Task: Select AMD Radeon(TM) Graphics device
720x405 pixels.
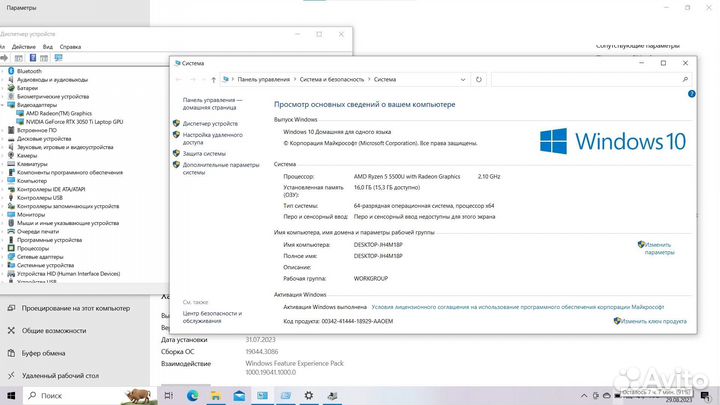Action: [x=59, y=113]
